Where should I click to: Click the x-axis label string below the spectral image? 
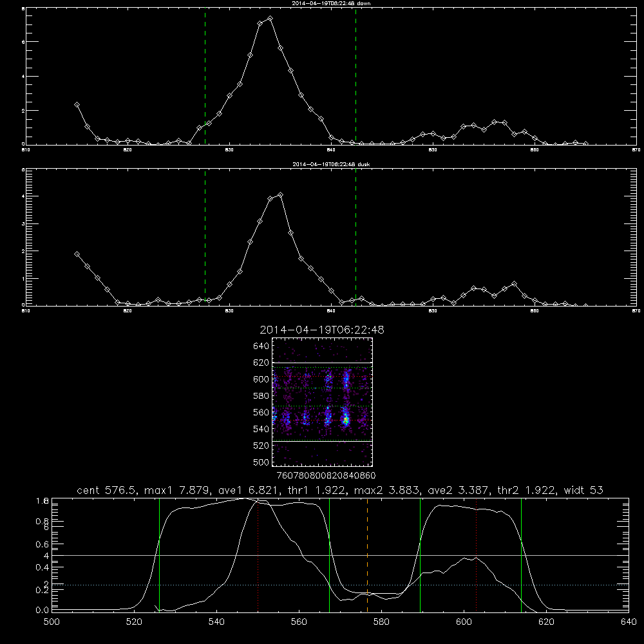coord(326,475)
